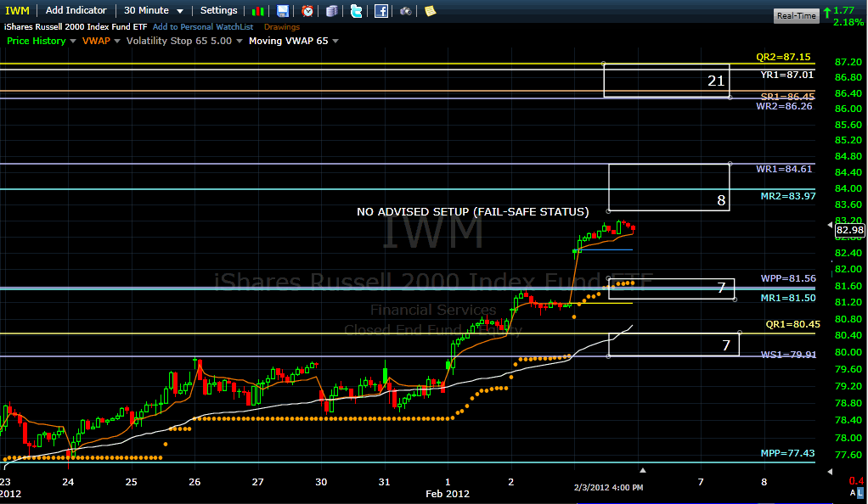Click the small left arrow above the price scale bottom
Viewport: 868px width, 504px height.
tap(829, 472)
